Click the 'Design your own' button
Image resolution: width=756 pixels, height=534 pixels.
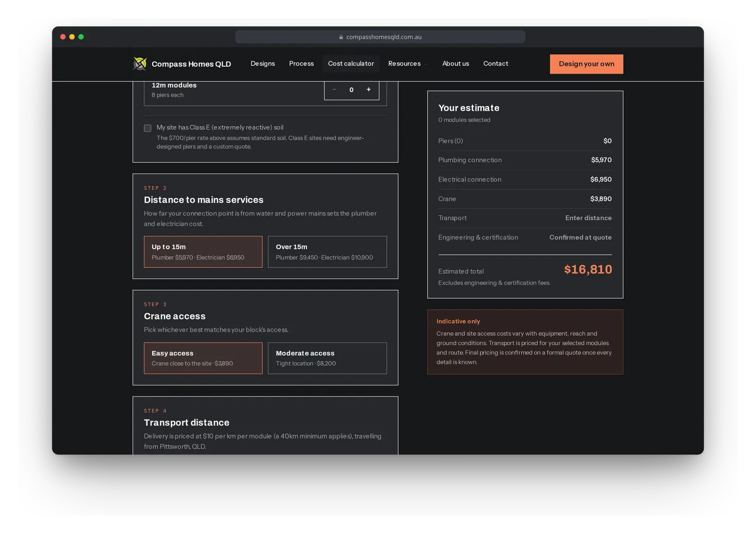(586, 64)
